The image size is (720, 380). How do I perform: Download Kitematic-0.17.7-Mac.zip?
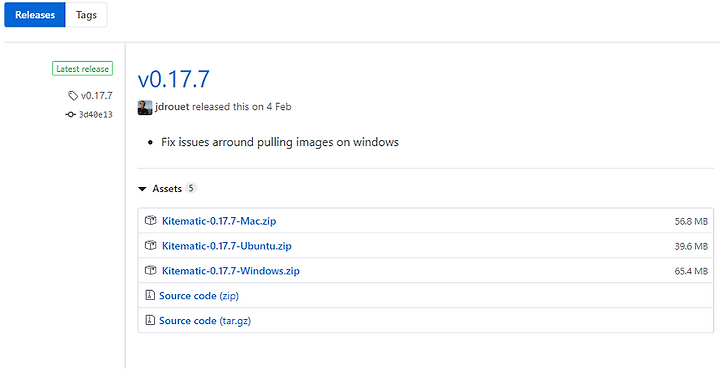click(x=219, y=221)
